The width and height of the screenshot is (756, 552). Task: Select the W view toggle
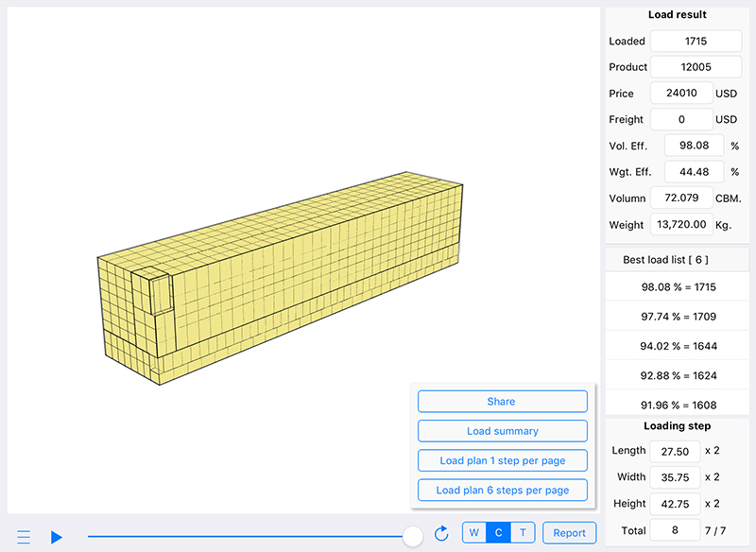tap(473, 533)
